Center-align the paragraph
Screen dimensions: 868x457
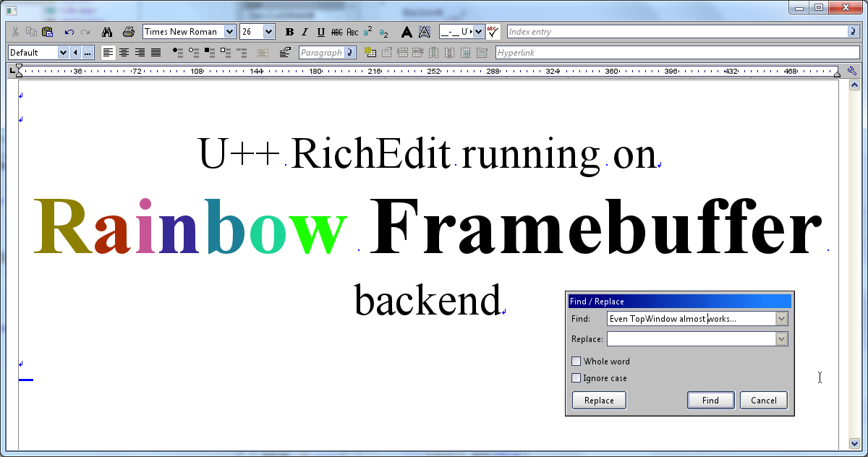pyautogui.click(x=124, y=53)
